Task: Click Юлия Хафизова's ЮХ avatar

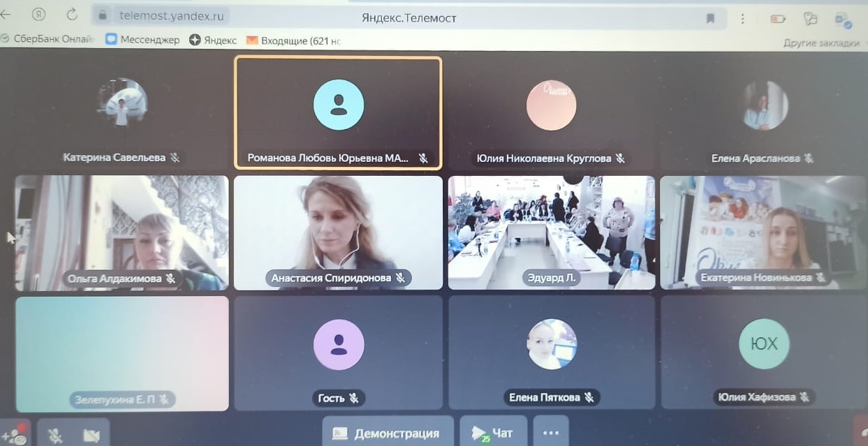Action: point(763,343)
